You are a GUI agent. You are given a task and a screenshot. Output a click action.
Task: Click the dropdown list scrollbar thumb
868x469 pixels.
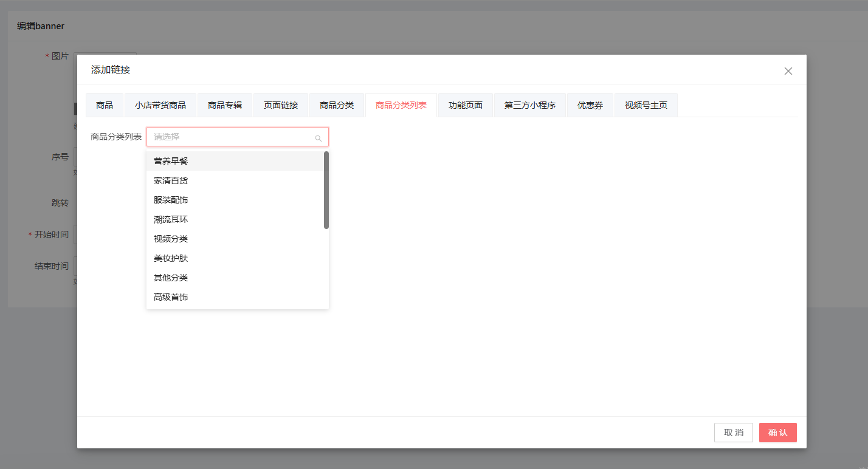(326, 190)
